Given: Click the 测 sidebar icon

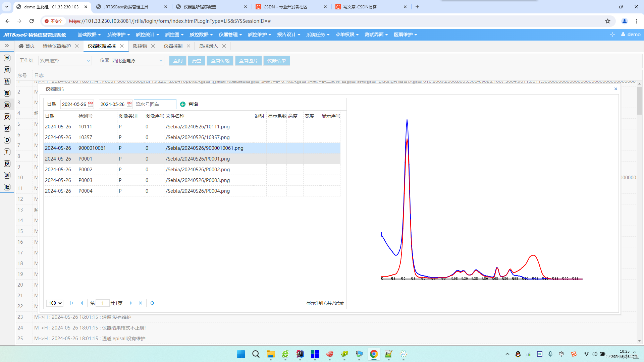Looking at the screenshot, I should coord(7,175).
